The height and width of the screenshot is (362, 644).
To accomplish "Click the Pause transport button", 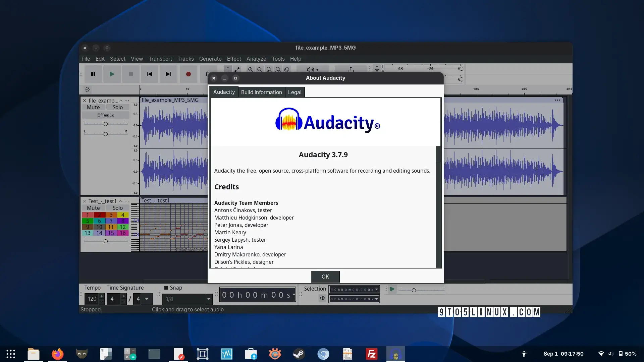I will tap(93, 74).
